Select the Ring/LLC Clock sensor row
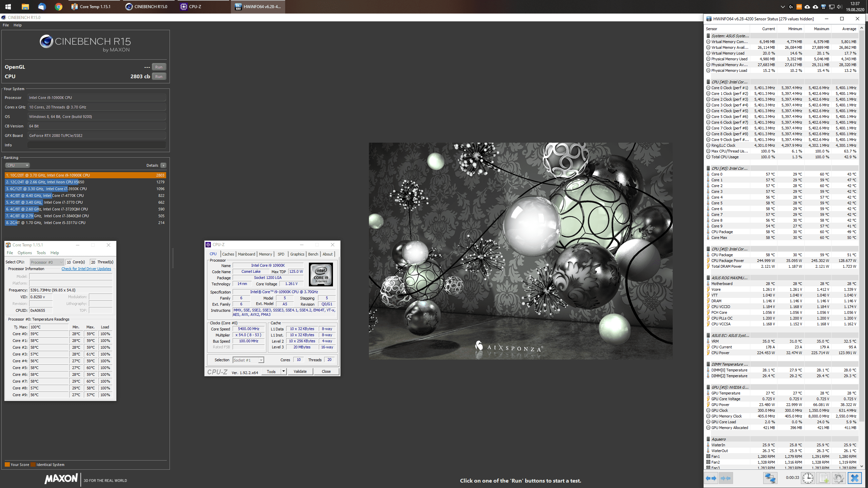 coord(782,145)
